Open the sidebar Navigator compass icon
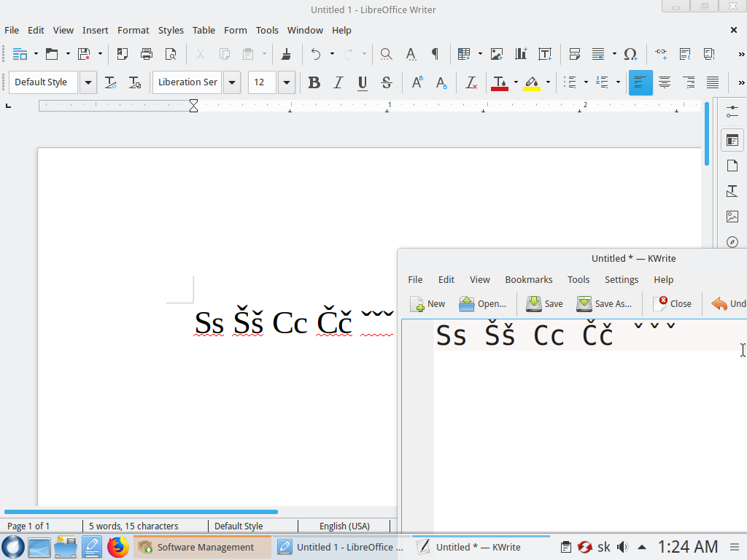 pyautogui.click(x=732, y=242)
